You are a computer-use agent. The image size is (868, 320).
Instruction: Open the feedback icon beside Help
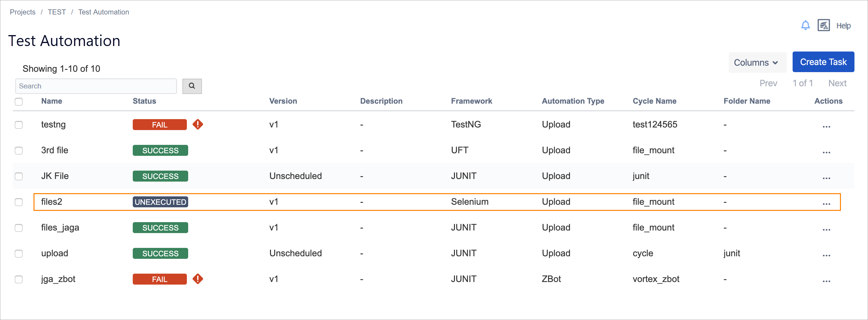click(824, 25)
